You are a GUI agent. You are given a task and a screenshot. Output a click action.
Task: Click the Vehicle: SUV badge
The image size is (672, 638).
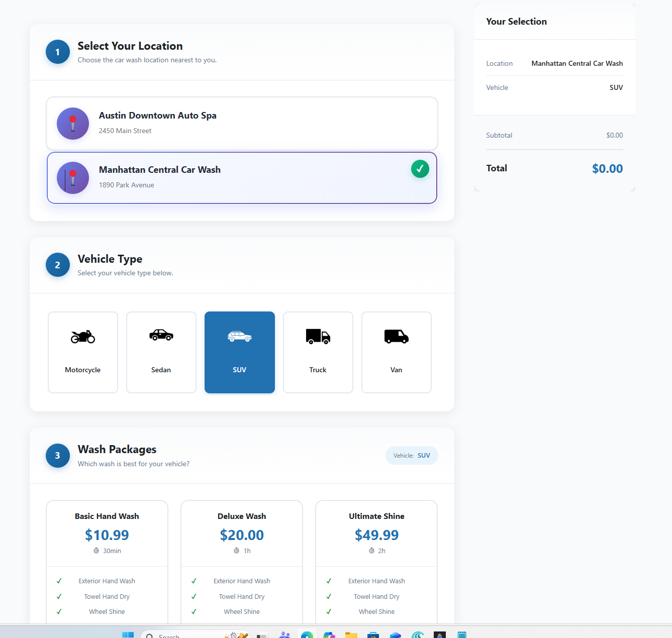[x=412, y=456]
